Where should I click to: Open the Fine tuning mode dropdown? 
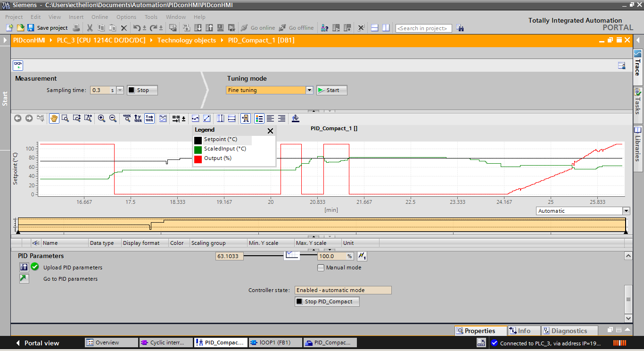[x=309, y=90]
